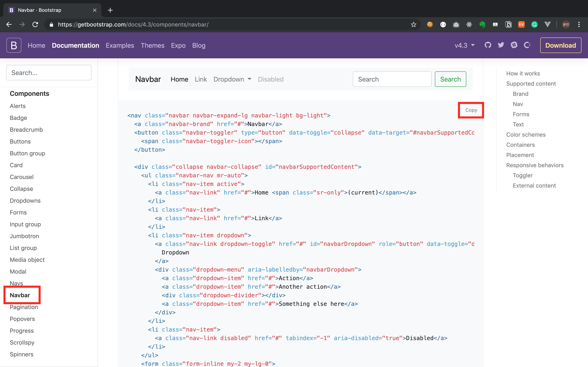Click the Notion extension icon
Screen dimensions: 588x367
508,24
